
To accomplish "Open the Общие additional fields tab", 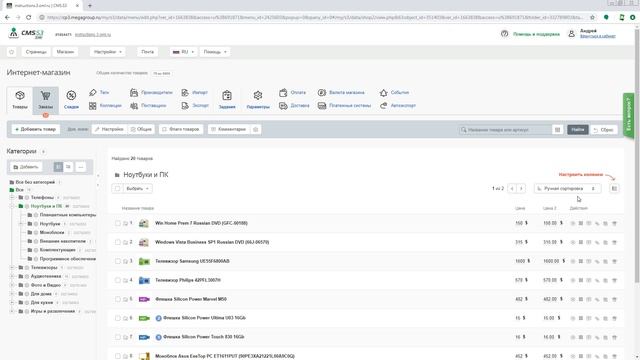I will pyautogui.click(x=141, y=129).
